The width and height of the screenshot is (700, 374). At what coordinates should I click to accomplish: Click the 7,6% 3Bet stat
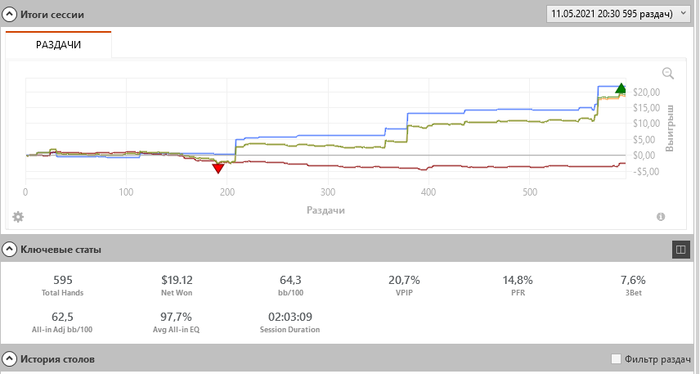[x=633, y=285]
